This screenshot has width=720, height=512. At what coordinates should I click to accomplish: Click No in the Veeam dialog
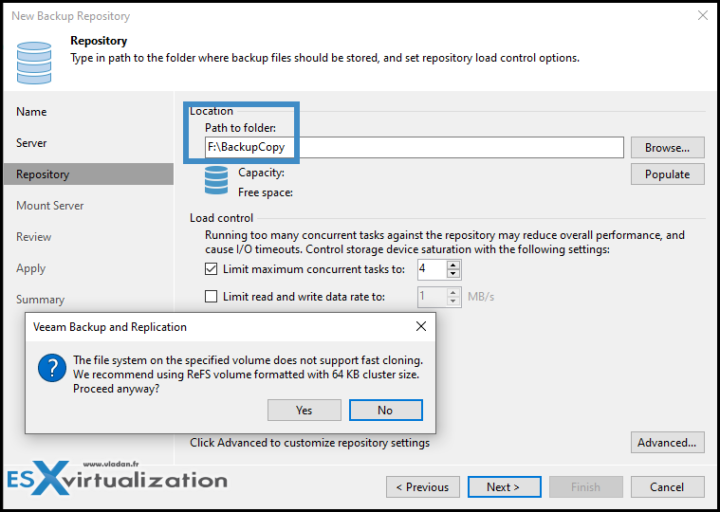coord(385,410)
